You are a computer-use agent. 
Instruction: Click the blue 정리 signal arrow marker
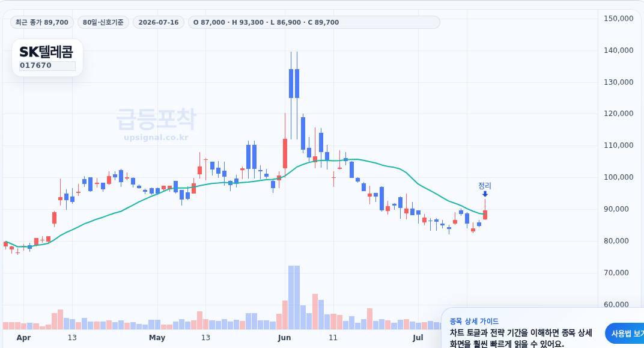[x=485, y=194]
